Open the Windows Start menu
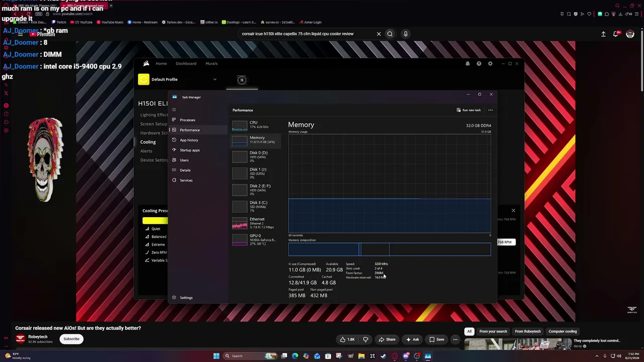This screenshot has width=644, height=362. [216, 356]
